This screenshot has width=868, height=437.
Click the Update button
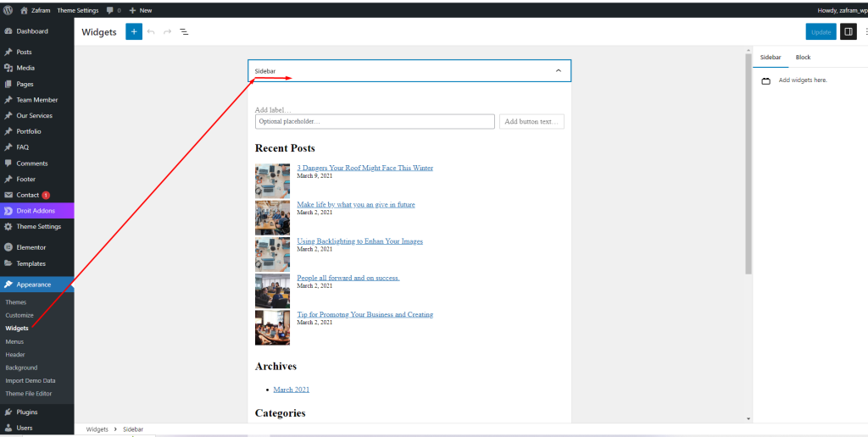tap(821, 32)
